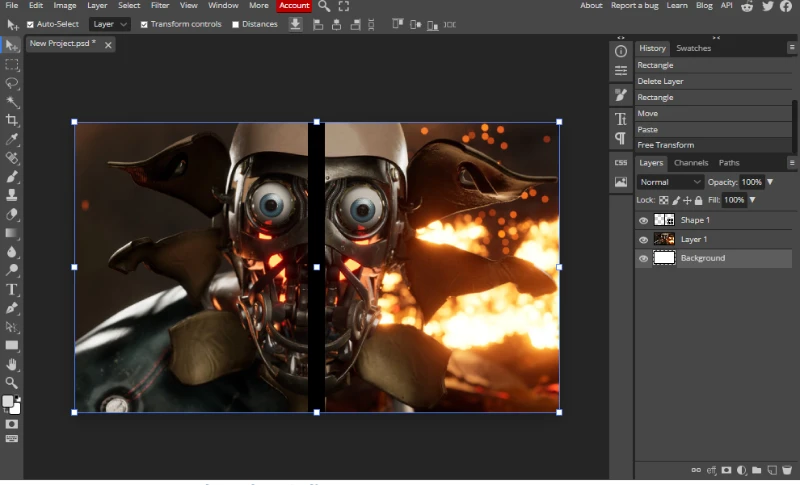Open the Paragraph panel icon

(621, 138)
